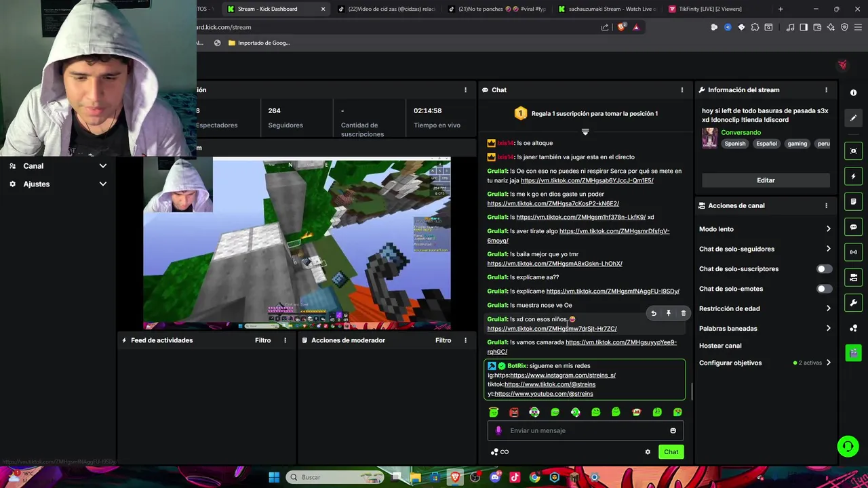
Task: Open the browser extensions puzzle icon
Action: coord(755,27)
